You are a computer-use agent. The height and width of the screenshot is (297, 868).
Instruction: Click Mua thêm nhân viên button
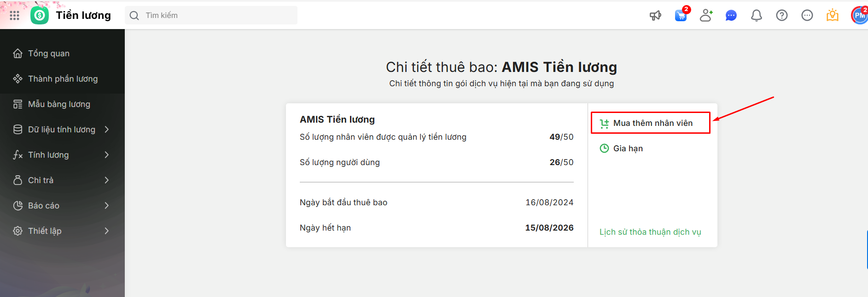click(650, 123)
